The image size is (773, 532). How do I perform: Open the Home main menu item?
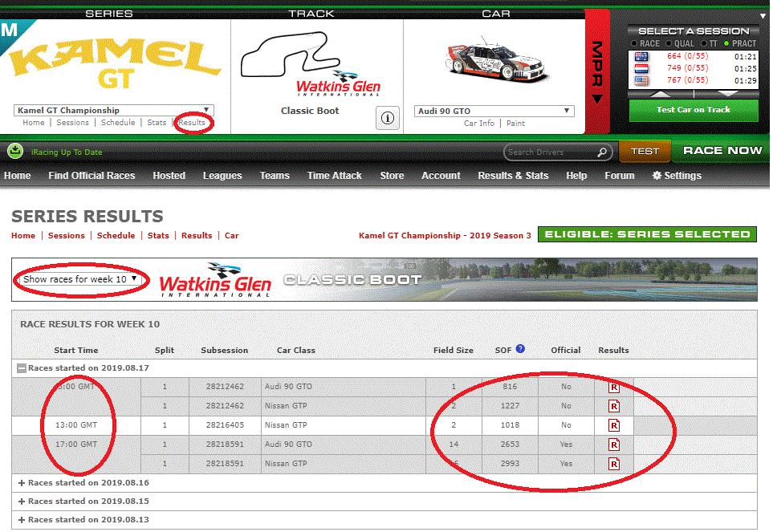point(17,176)
